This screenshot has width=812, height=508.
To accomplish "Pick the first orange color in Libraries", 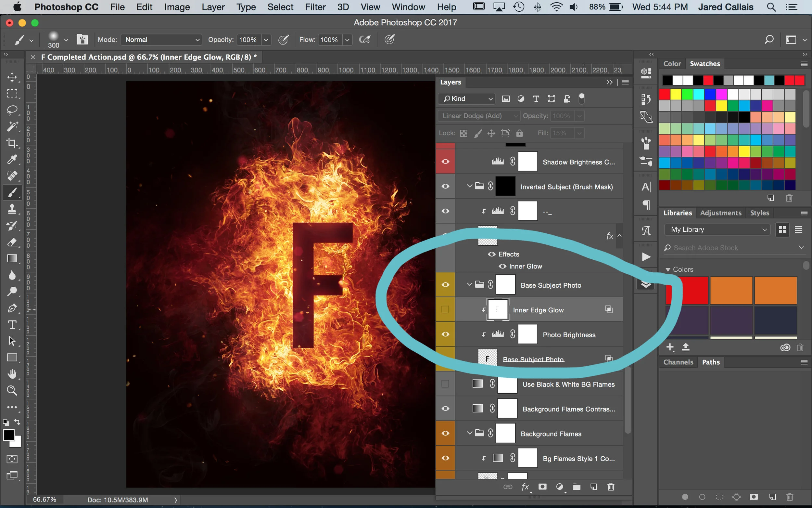I will point(731,290).
